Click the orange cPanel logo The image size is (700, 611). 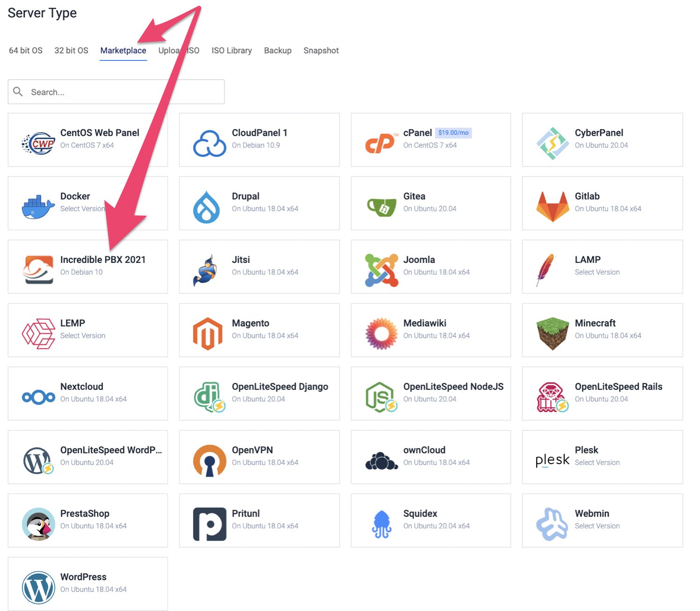pyautogui.click(x=381, y=143)
